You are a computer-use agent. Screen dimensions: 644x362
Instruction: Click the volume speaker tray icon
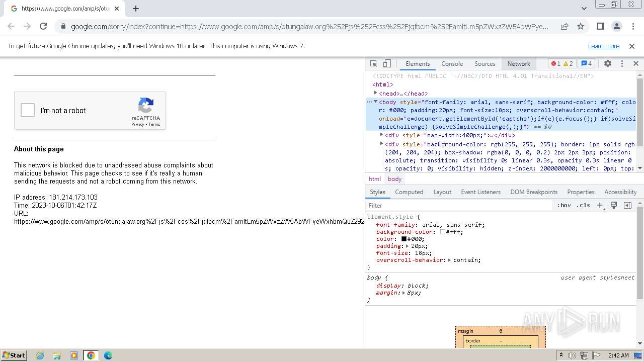pos(572,355)
